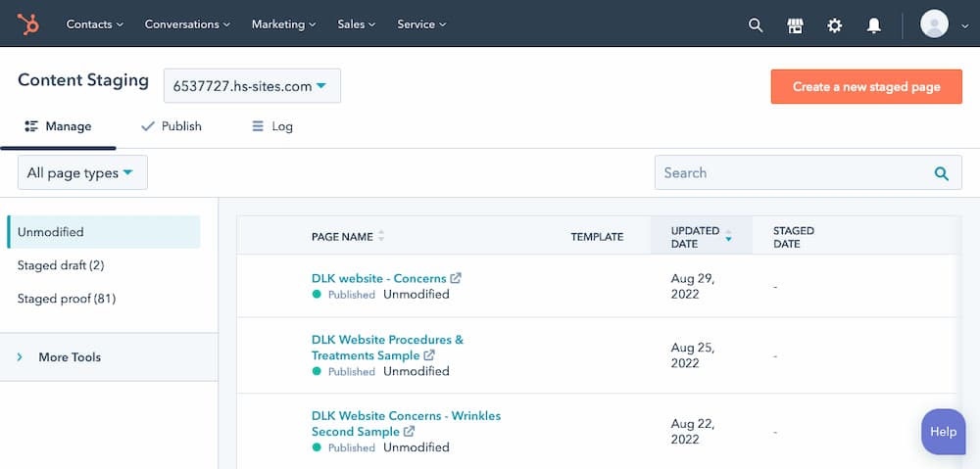Expand the account menu chevron
Viewport: 980px width, 469px height.
(964, 25)
